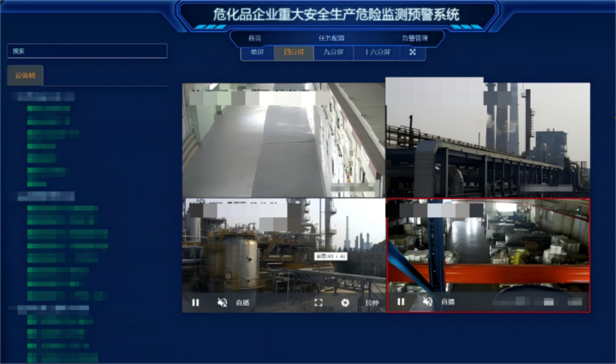Toggle 四分屏 quad-screen layout
The width and height of the screenshot is (616, 364).
tap(292, 53)
